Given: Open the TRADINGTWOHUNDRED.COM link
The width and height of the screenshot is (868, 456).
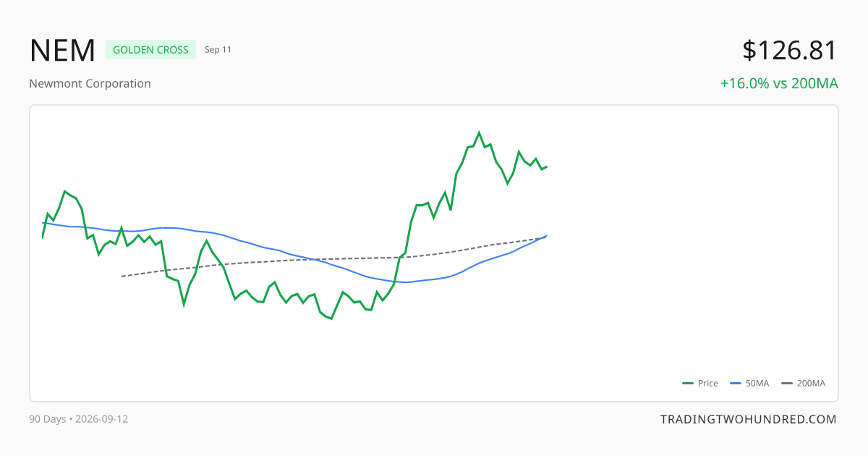Looking at the screenshot, I should click(748, 419).
